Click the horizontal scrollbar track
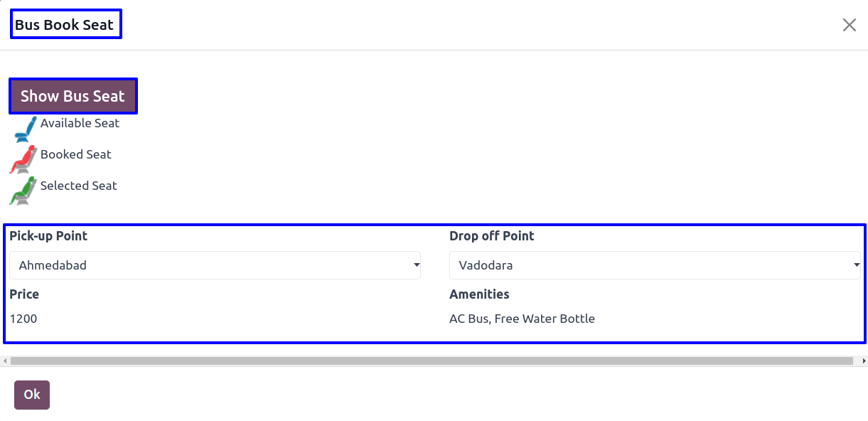This screenshot has width=868, height=421. tap(432, 361)
